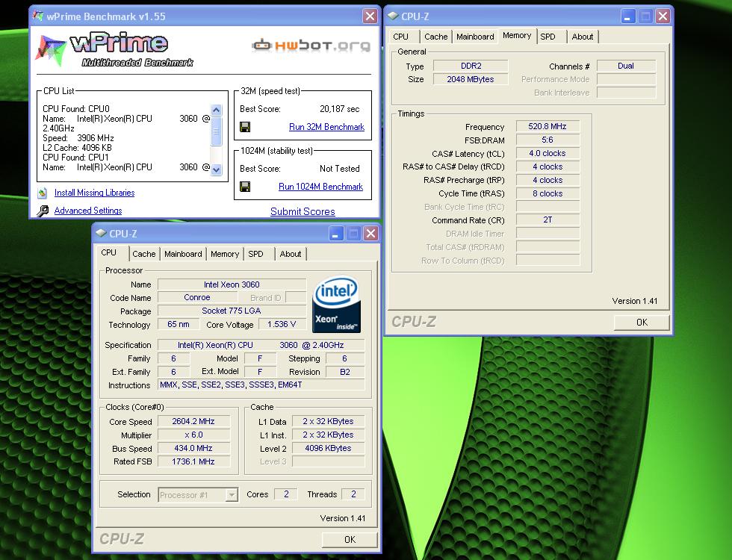
Task: Switch to Cache tab in Memory CPU-Z window
Action: coord(436,37)
